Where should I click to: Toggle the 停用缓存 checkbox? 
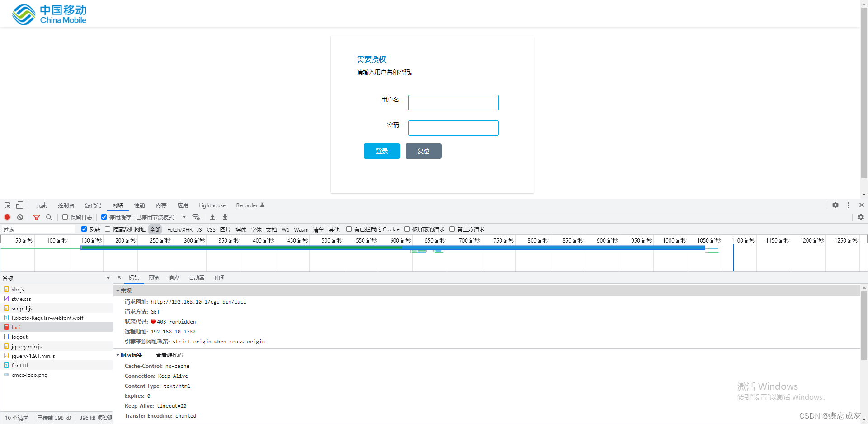[104, 217]
